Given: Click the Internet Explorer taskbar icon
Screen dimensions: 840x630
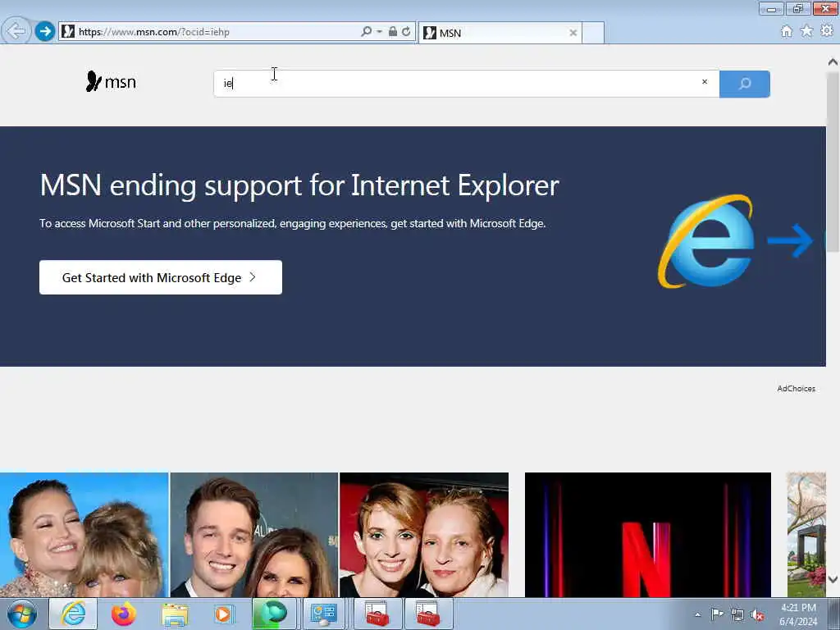Looking at the screenshot, I should [73, 614].
